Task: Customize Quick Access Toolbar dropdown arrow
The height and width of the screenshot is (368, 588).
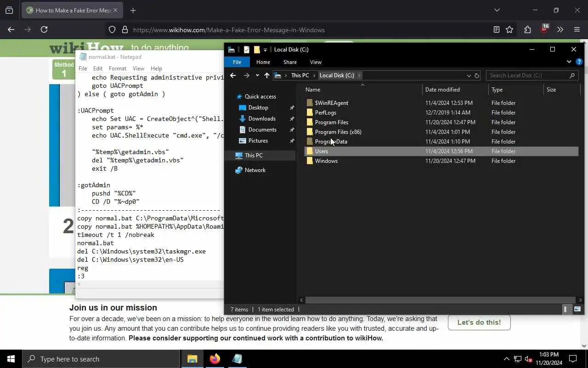Action: pyautogui.click(x=265, y=50)
